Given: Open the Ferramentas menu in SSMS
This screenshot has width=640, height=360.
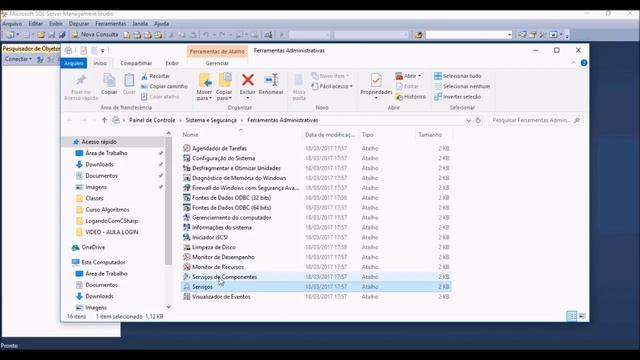Looking at the screenshot, I should pyautogui.click(x=111, y=24).
